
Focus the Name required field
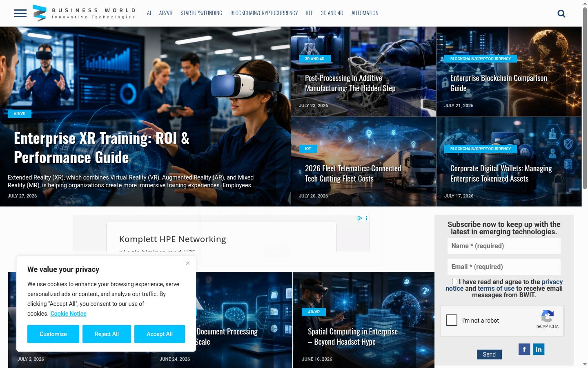click(x=504, y=246)
